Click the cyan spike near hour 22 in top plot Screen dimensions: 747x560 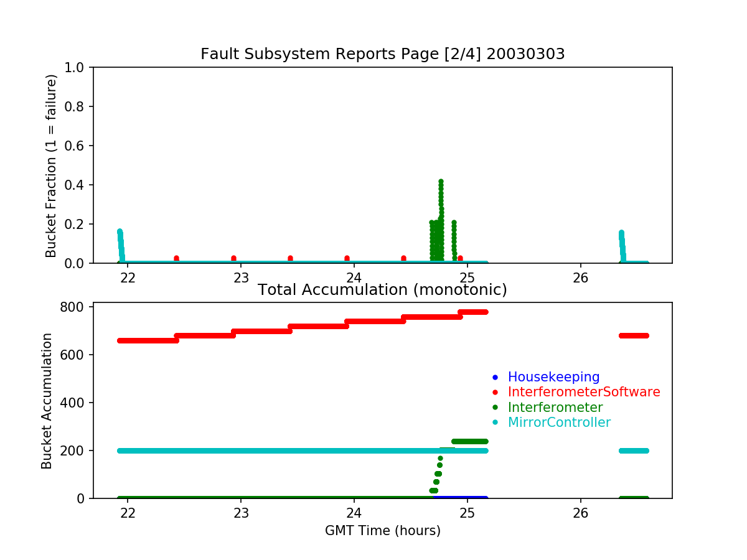[x=120, y=233]
